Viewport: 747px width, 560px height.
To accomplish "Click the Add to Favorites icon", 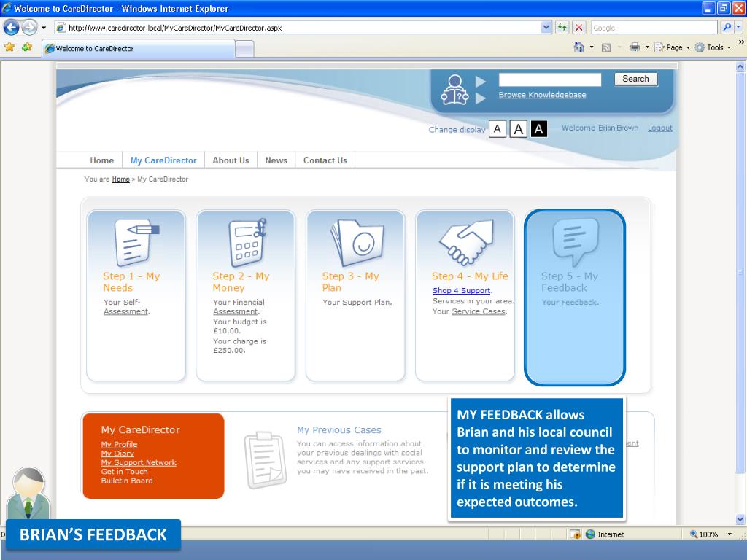I will point(27,47).
